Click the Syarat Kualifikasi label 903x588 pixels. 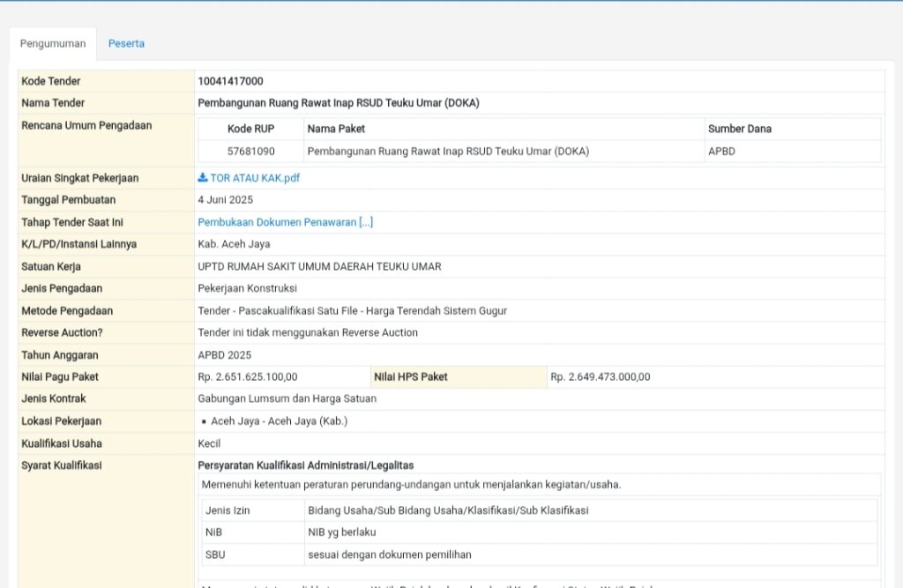tap(62, 465)
